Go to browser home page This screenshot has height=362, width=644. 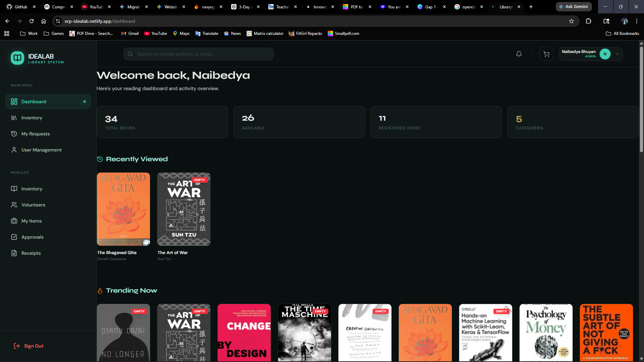pos(44,21)
